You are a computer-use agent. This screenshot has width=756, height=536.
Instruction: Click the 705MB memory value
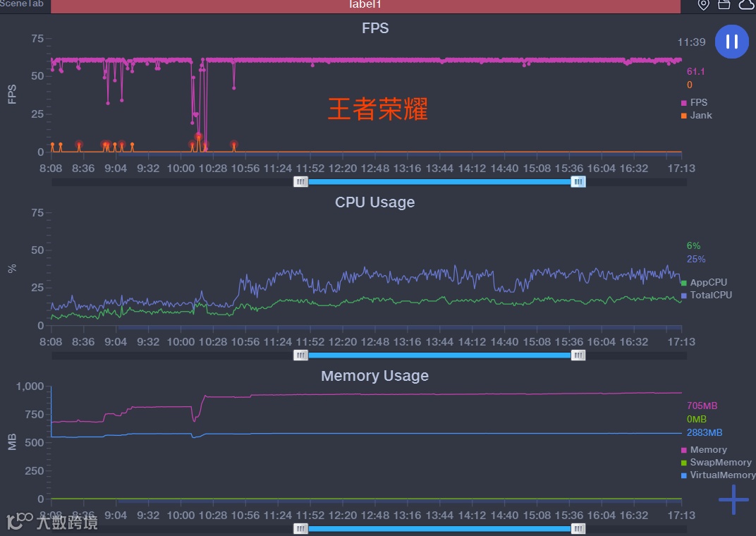(x=702, y=406)
